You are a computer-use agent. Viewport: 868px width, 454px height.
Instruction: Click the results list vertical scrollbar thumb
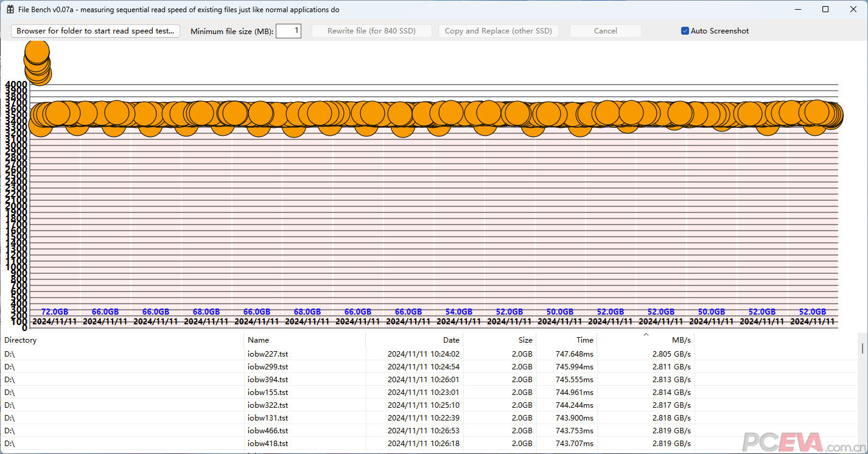(x=862, y=347)
